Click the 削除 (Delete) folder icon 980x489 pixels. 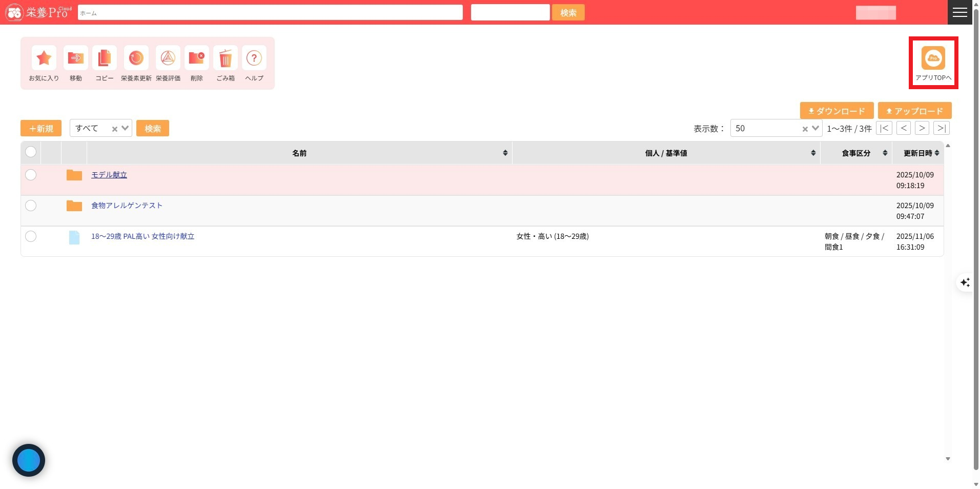(x=196, y=58)
